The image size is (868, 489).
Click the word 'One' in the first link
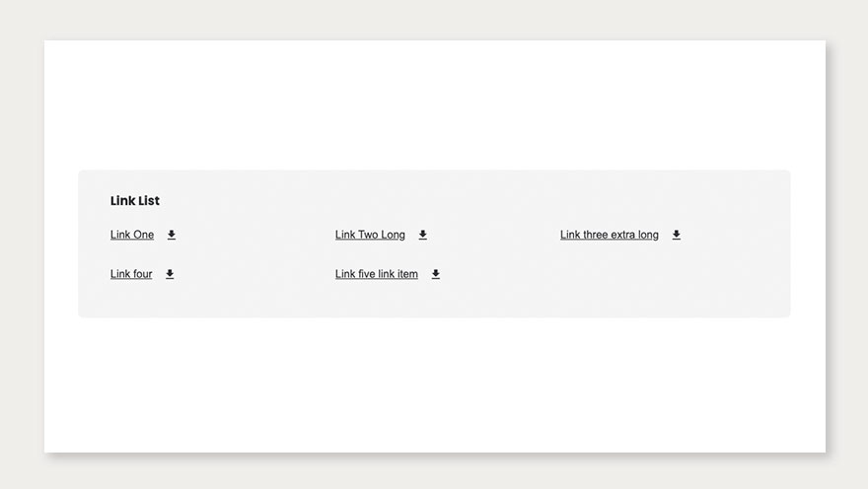pyautogui.click(x=143, y=235)
